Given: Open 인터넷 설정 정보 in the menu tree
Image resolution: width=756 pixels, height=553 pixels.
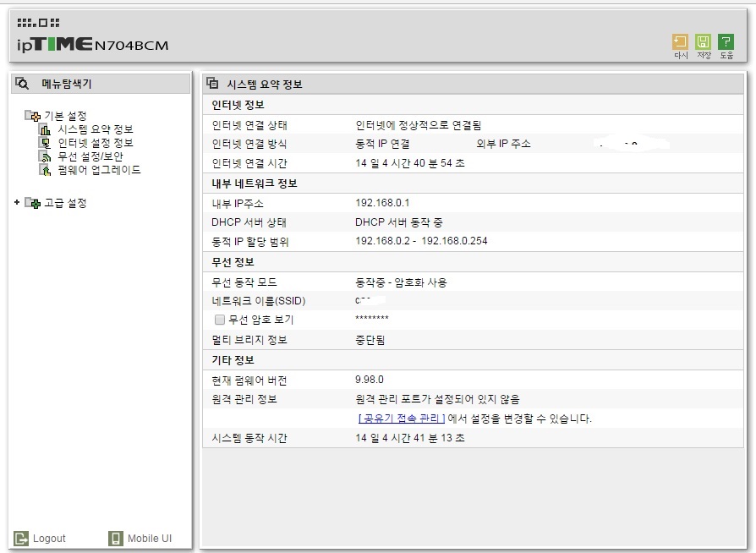Looking at the screenshot, I should [x=96, y=143].
